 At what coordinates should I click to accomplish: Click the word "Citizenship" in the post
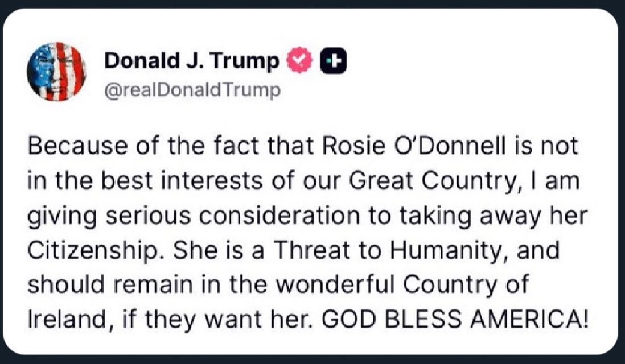92,251
